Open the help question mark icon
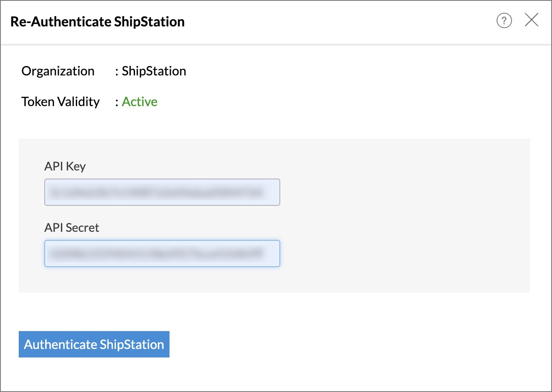 [504, 20]
